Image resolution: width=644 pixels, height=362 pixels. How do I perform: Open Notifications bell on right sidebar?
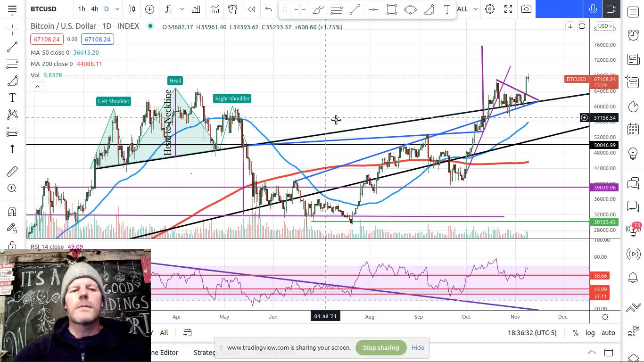click(633, 278)
